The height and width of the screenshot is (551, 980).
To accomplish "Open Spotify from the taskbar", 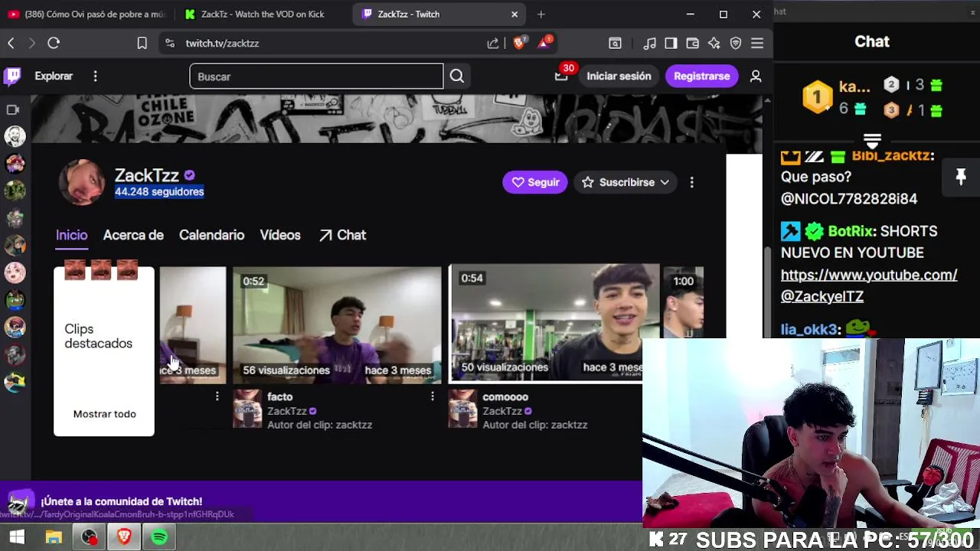I will pos(159,537).
